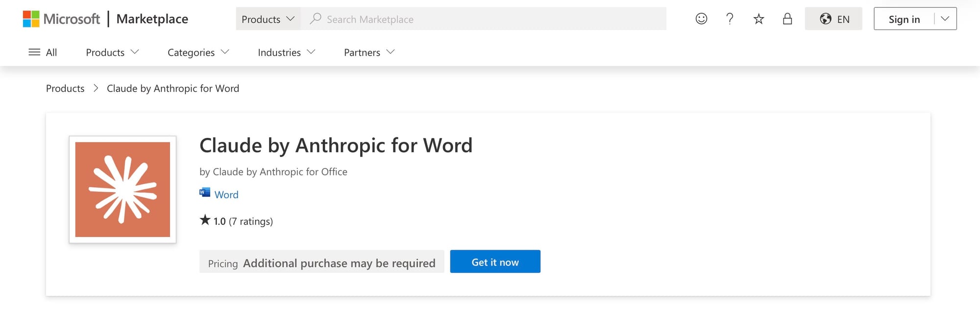
Task: Click the globe EN language button
Action: 833,19
